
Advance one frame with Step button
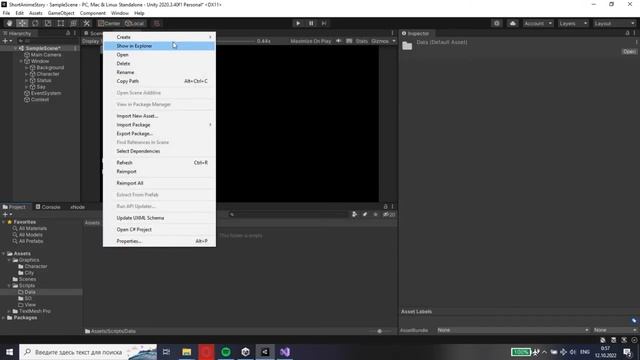pos(324,23)
